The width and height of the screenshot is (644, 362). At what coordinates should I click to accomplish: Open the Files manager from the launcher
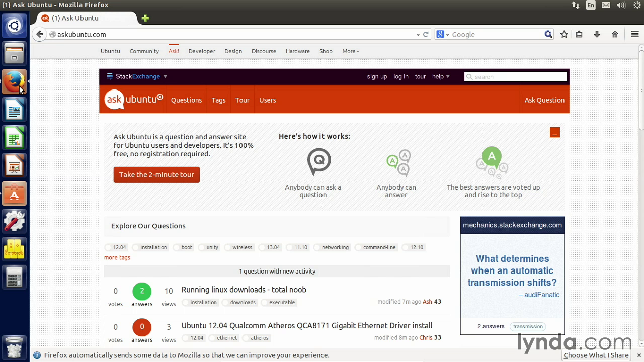coord(14,53)
